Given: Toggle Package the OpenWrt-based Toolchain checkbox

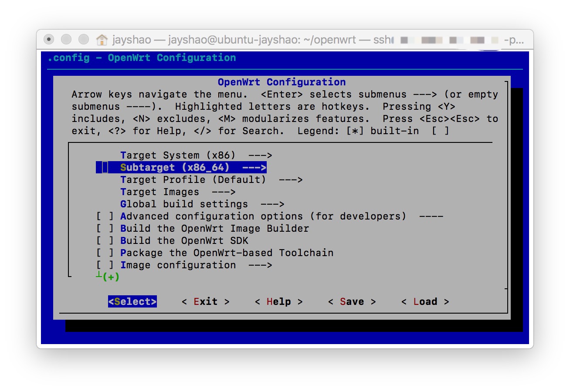Looking at the screenshot, I should click(x=105, y=253).
